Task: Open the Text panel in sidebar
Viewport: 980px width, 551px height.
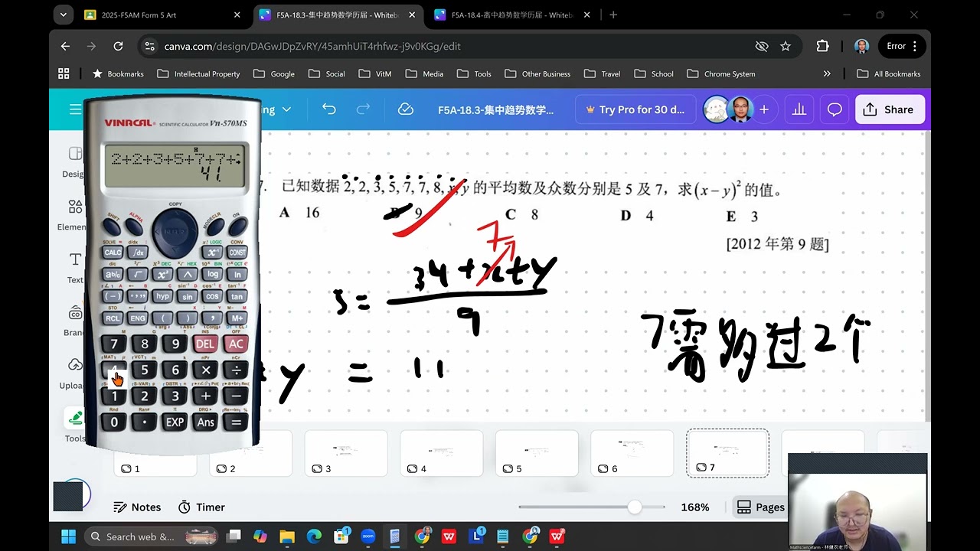Action: [x=75, y=268]
